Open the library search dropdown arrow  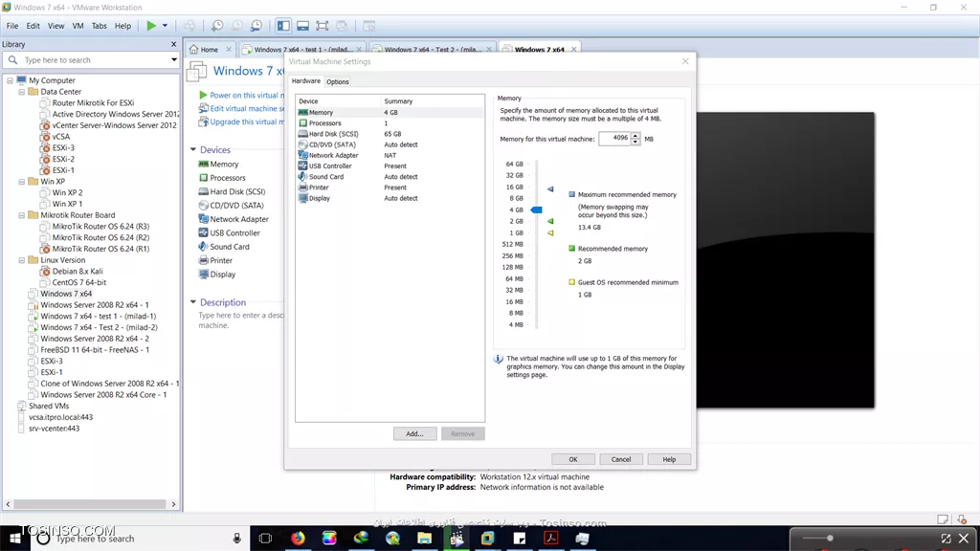[174, 60]
